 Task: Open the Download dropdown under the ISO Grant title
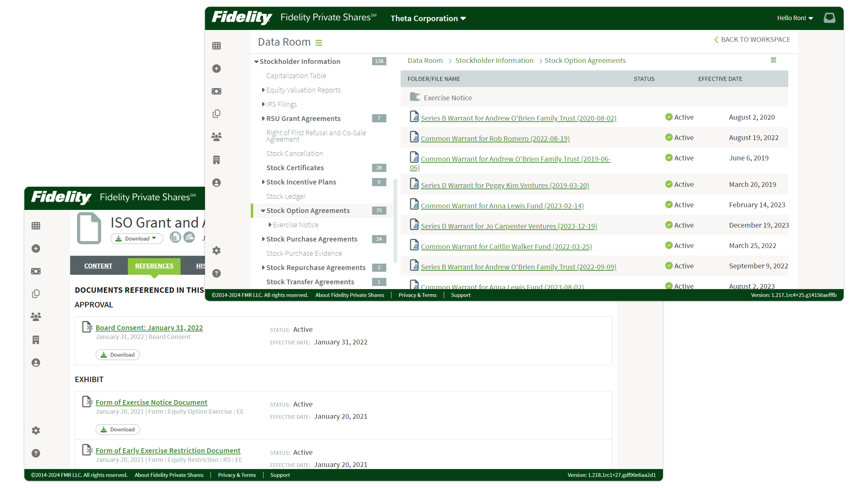[137, 238]
